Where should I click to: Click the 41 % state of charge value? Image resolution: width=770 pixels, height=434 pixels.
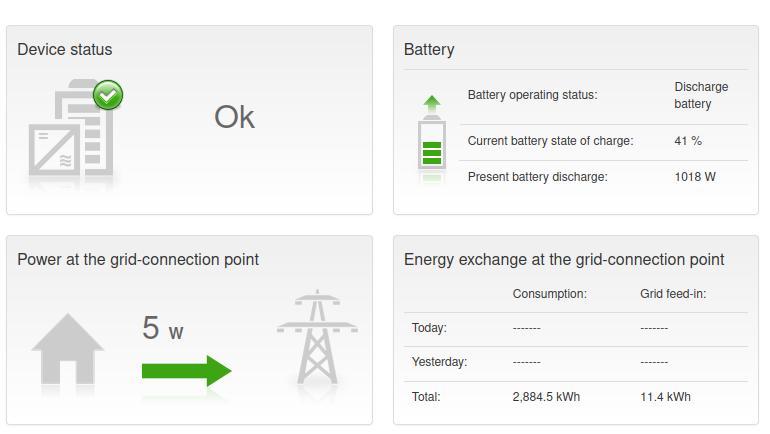point(688,141)
